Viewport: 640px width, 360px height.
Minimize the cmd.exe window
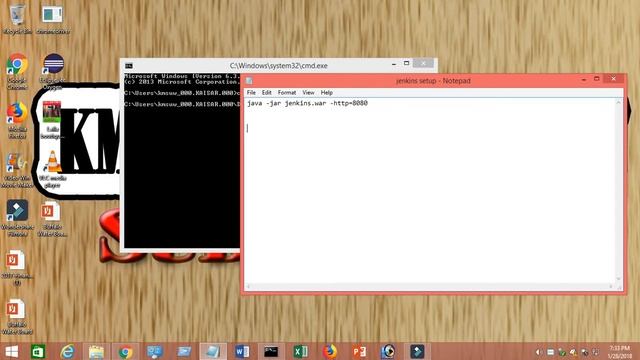(394, 64)
